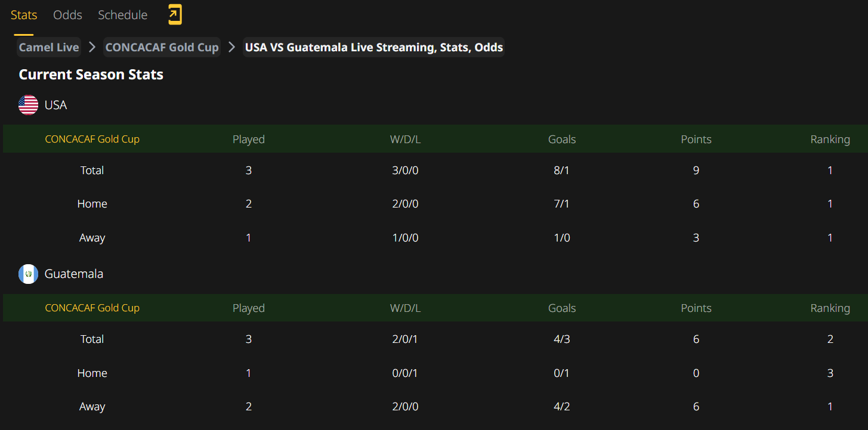Image resolution: width=868 pixels, height=430 pixels.
Task: Select the Guatemala Away stats row
Action: pyautogui.click(x=435, y=407)
